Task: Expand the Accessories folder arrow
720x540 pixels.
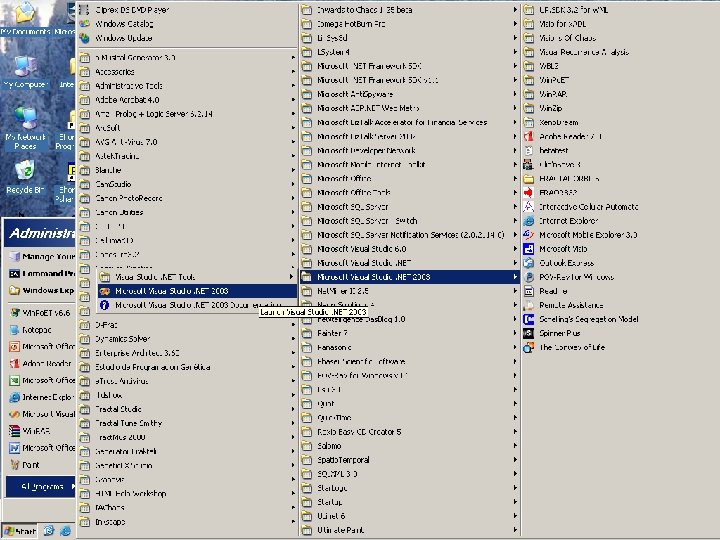Action: [293, 72]
